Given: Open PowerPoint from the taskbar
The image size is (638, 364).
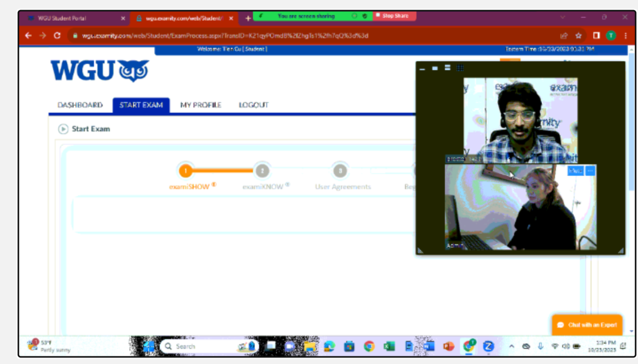Looking at the screenshot, I should click(449, 346).
